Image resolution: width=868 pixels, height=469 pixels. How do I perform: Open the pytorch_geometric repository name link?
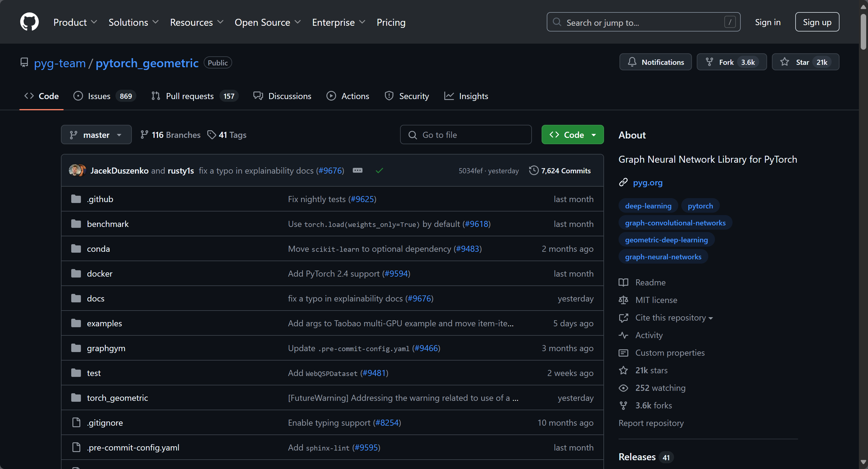(x=147, y=63)
